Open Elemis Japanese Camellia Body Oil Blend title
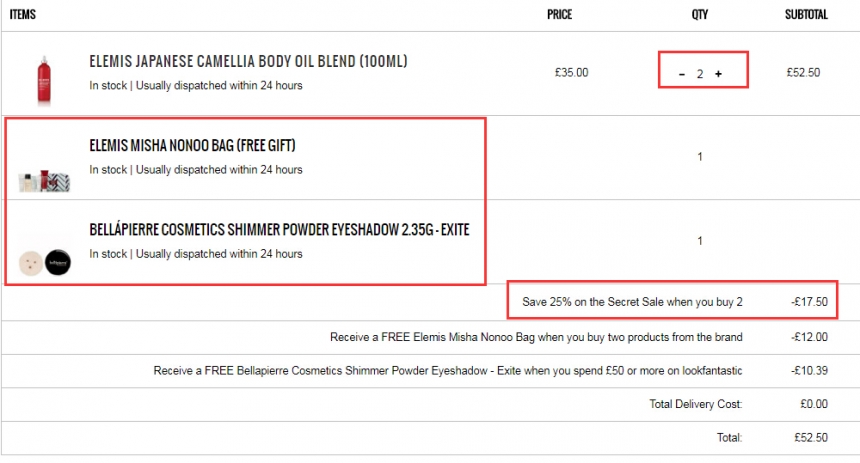 point(248,61)
